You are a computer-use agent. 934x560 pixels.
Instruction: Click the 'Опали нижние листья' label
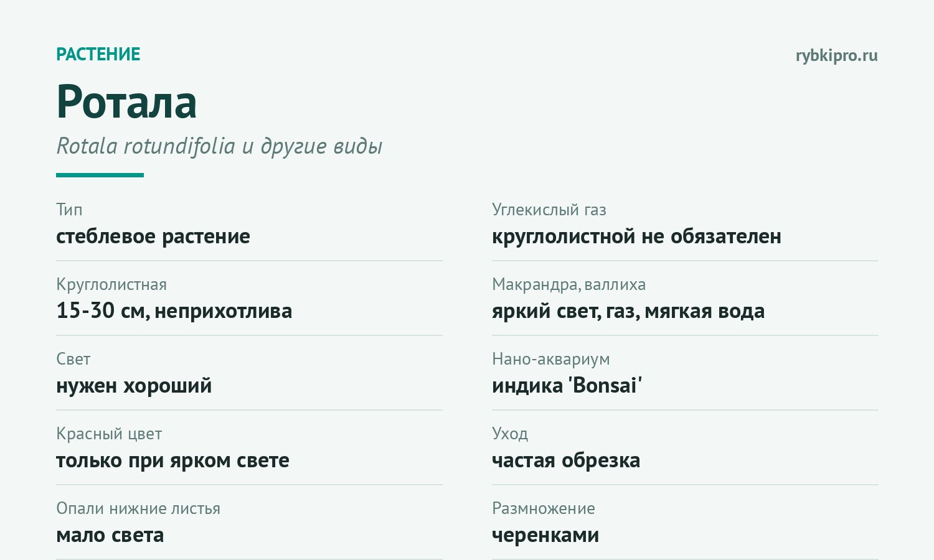click(138, 508)
